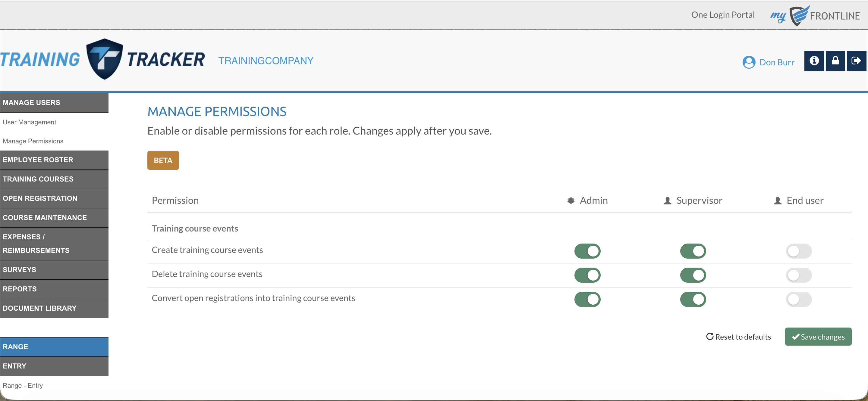
Task: Toggle Admin for Delete training course events
Action: [587, 275]
